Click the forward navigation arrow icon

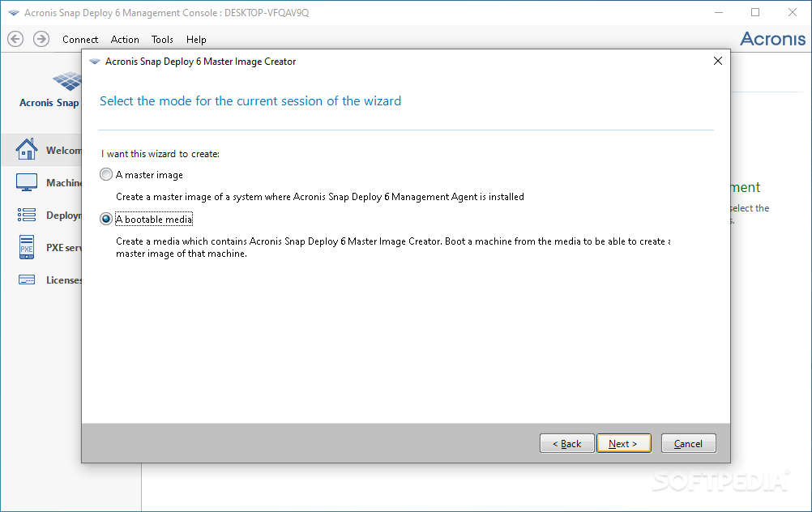(x=41, y=39)
